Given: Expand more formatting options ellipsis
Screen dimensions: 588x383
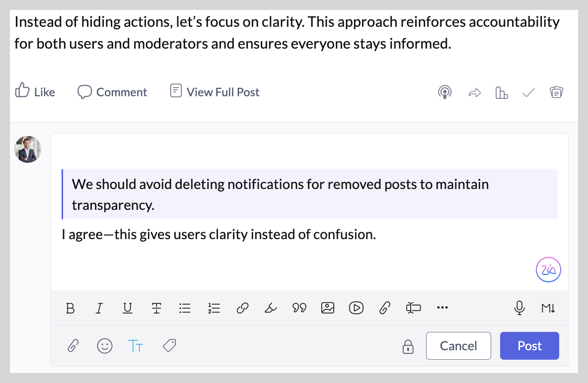Looking at the screenshot, I should tap(442, 308).
